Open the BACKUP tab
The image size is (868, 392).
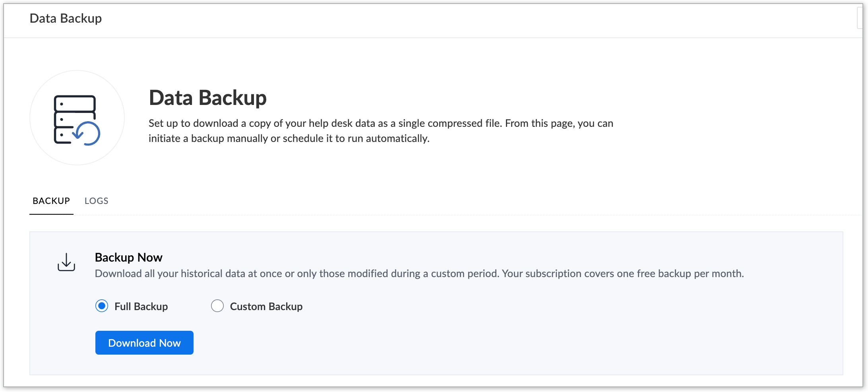(x=51, y=201)
